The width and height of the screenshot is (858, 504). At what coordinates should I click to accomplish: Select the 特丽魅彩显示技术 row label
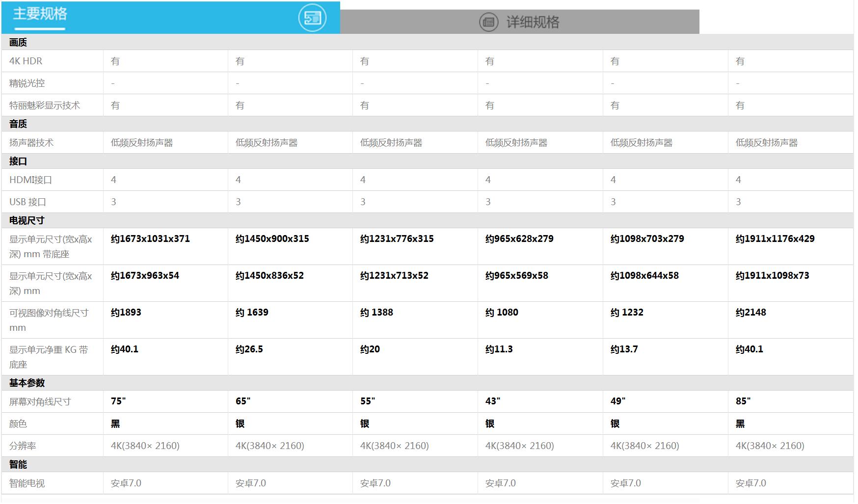(x=45, y=106)
